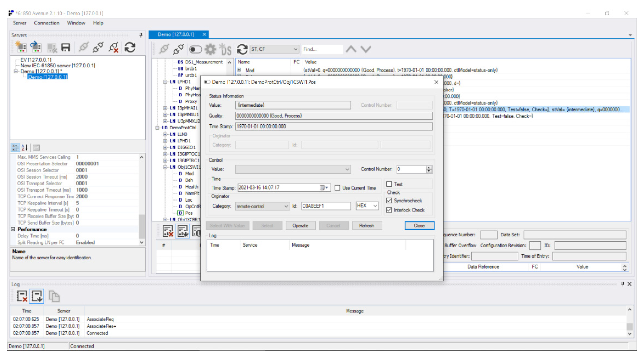This screenshot has height=358, width=644.
Task: Expand the LN DIGGIO1 tree node
Action: click(x=165, y=147)
